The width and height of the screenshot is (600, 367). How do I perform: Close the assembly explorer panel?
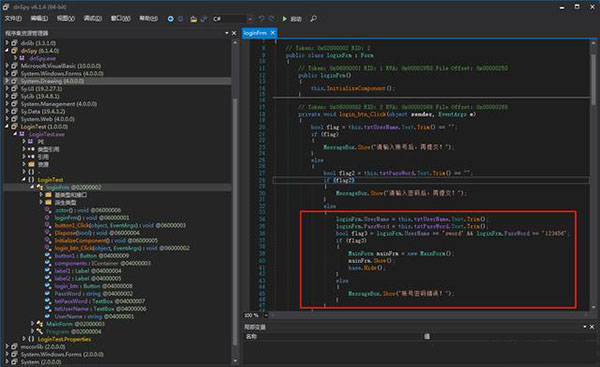(x=234, y=33)
